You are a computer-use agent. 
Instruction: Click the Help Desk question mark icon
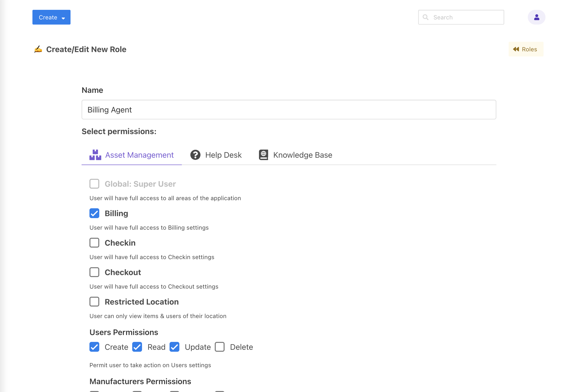[195, 155]
